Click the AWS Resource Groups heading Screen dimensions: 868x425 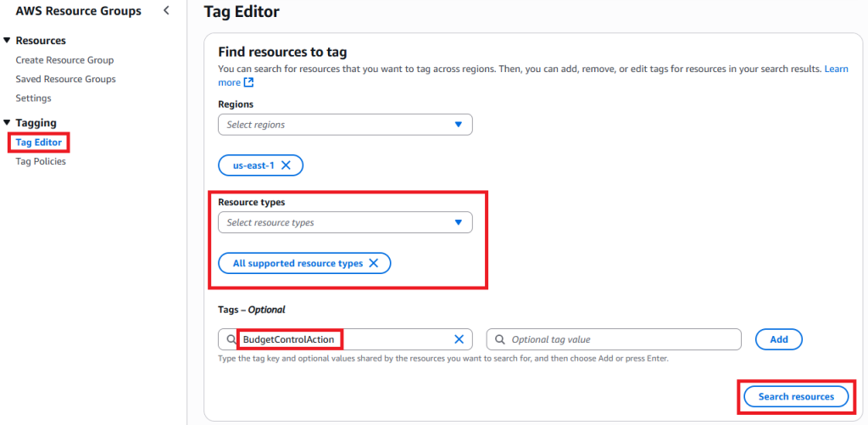point(78,10)
